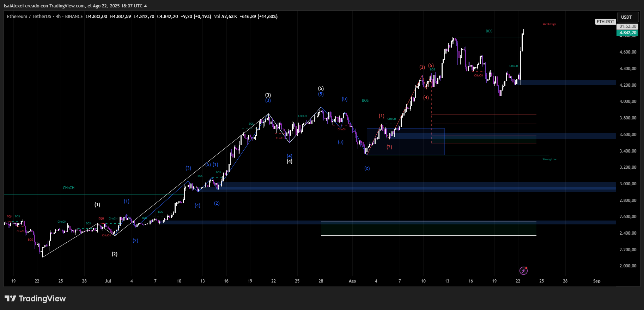Select the green Strong Low label
The width and height of the screenshot is (644, 310).
pos(549,160)
